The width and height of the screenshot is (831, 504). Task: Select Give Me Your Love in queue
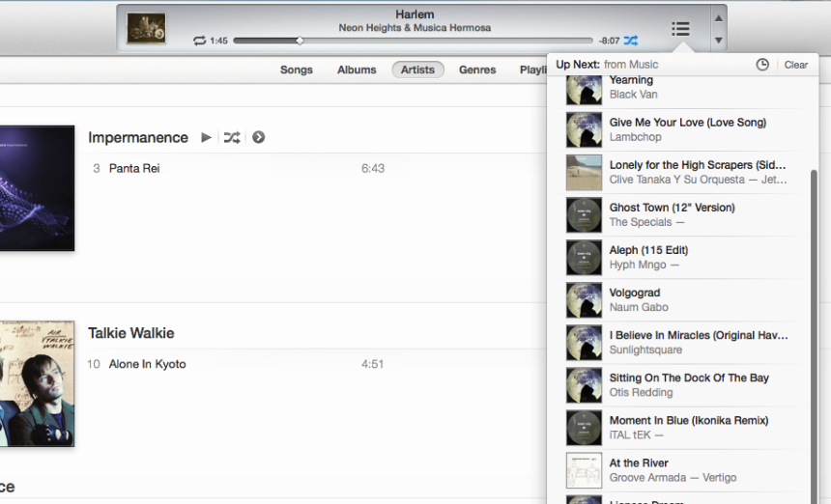[684, 129]
